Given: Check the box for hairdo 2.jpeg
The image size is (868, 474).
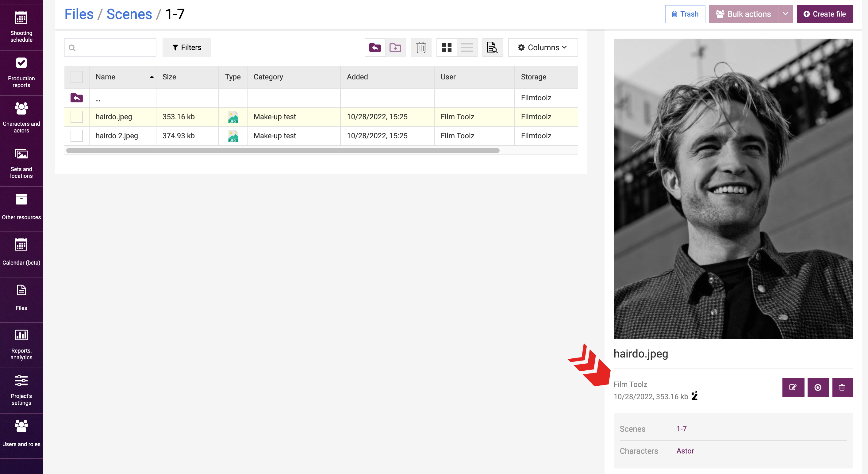Looking at the screenshot, I should pos(76,136).
